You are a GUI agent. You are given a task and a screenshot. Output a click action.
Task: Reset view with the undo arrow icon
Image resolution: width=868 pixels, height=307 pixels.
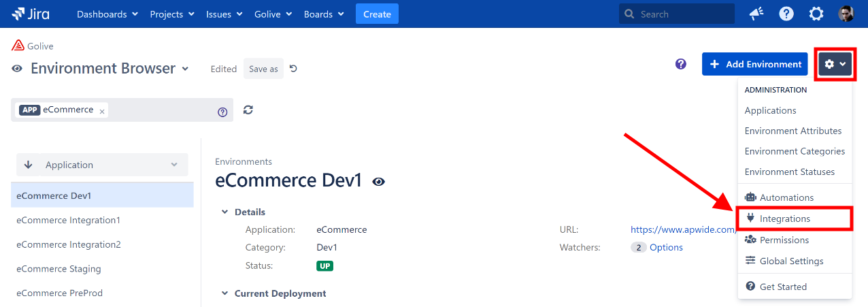point(294,69)
